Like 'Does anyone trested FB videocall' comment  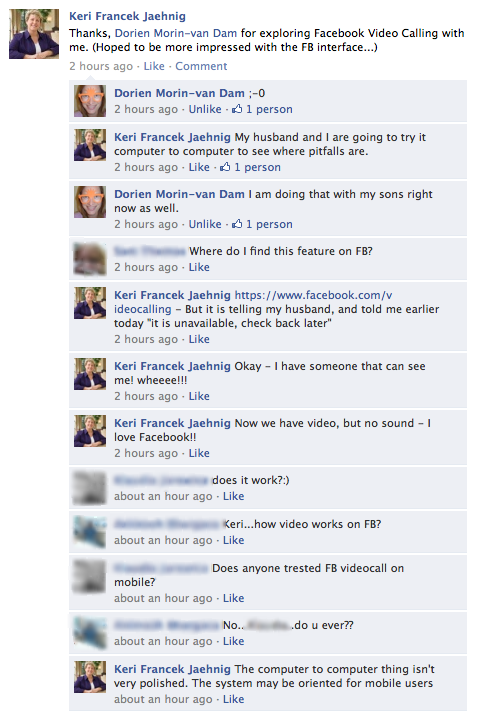pos(233,598)
